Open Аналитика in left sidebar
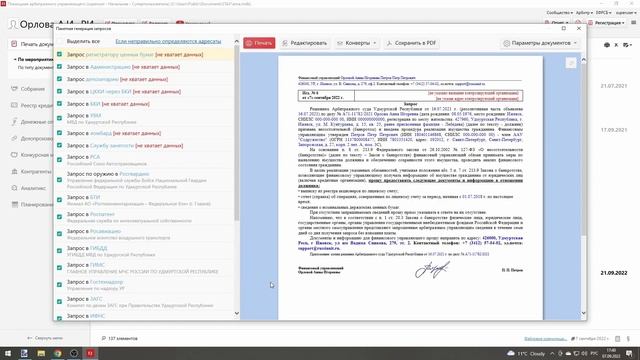 (x=29, y=188)
